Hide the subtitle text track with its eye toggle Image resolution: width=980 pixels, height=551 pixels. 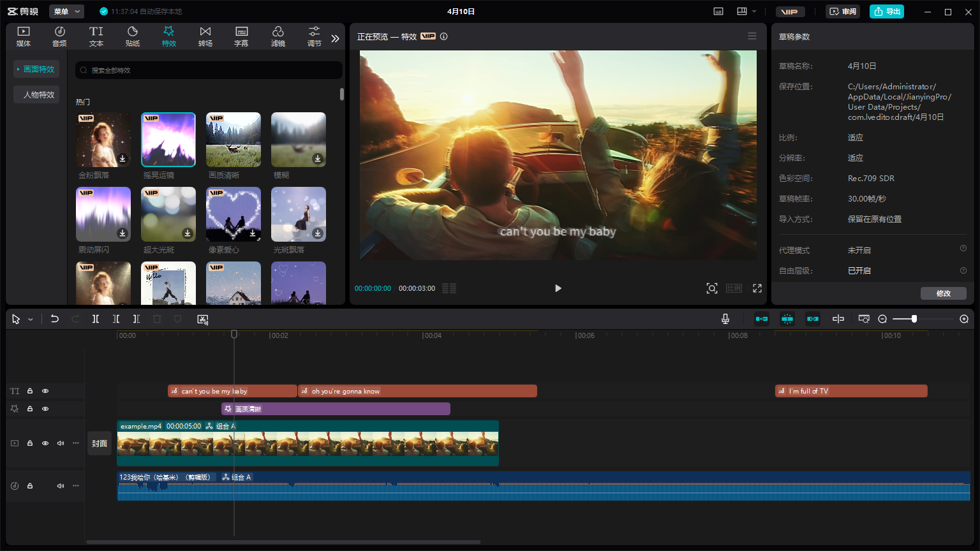click(45, 390)
